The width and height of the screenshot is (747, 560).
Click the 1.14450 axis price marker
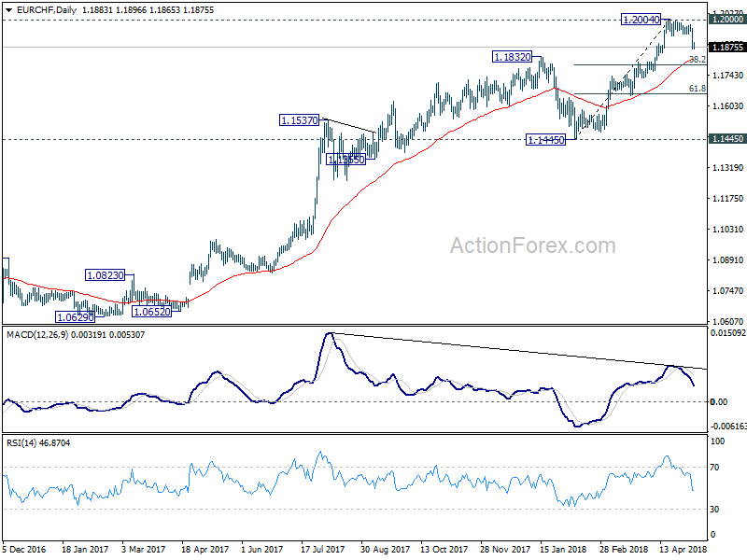(727, 138)
